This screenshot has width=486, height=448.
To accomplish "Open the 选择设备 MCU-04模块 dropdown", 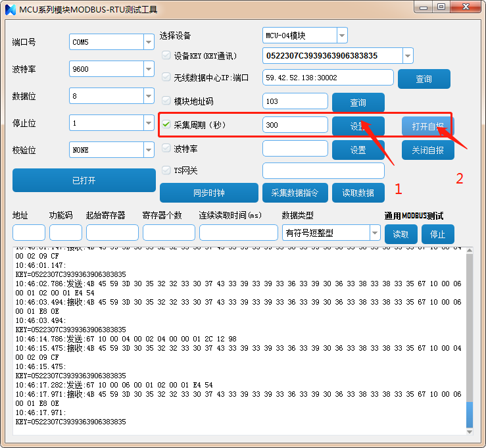I will (341, 36).
